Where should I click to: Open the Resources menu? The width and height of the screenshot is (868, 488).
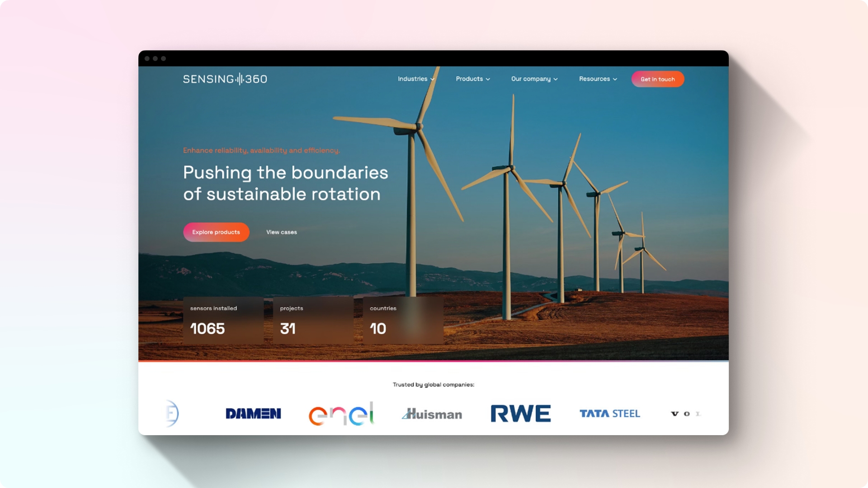tap(594, 79)
